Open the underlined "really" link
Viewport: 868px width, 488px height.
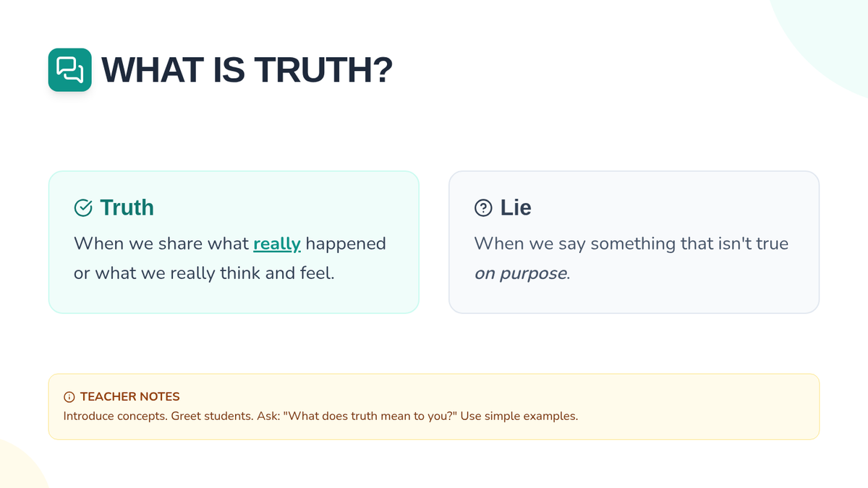coord(277,244)
